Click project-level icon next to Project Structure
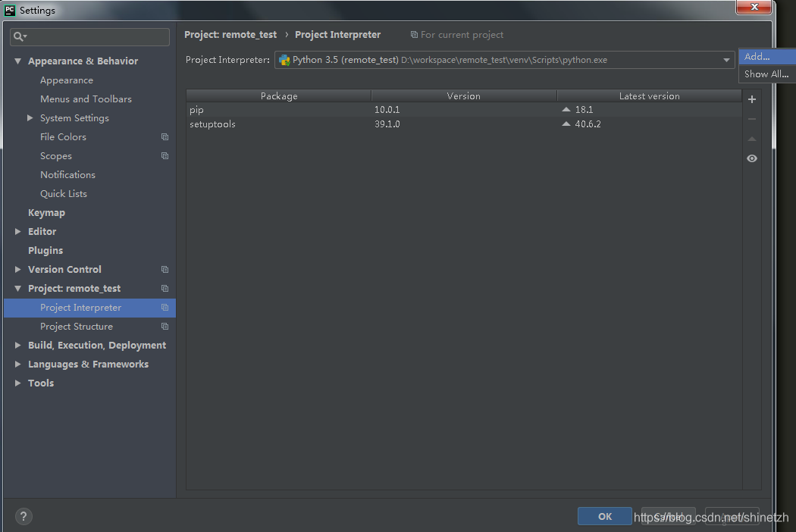 [165, 327]
